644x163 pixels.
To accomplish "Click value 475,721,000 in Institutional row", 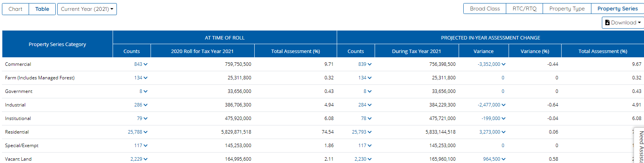I will click(442, 118).
